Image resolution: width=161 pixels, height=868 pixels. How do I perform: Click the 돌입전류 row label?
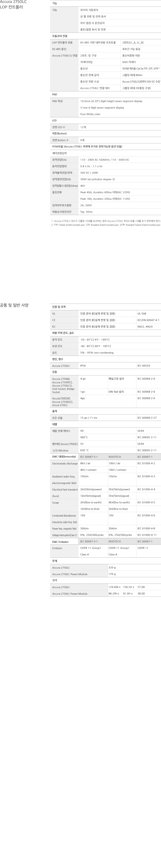[x=57, y=192]
